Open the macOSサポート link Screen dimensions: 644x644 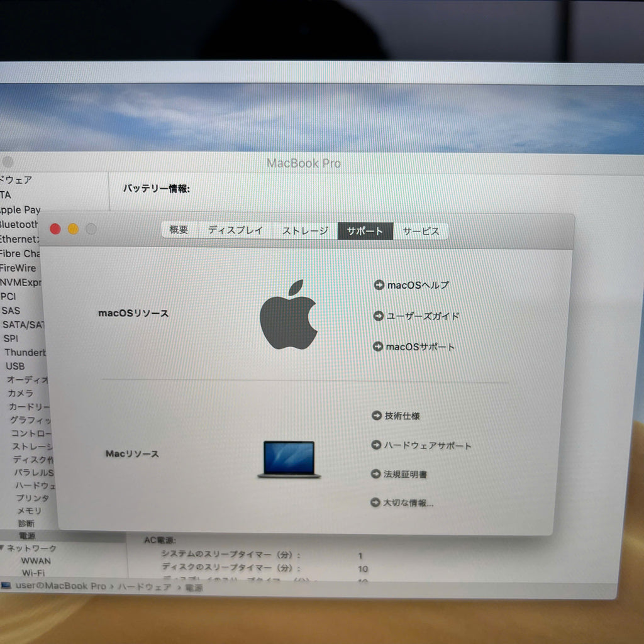(420, 347)
